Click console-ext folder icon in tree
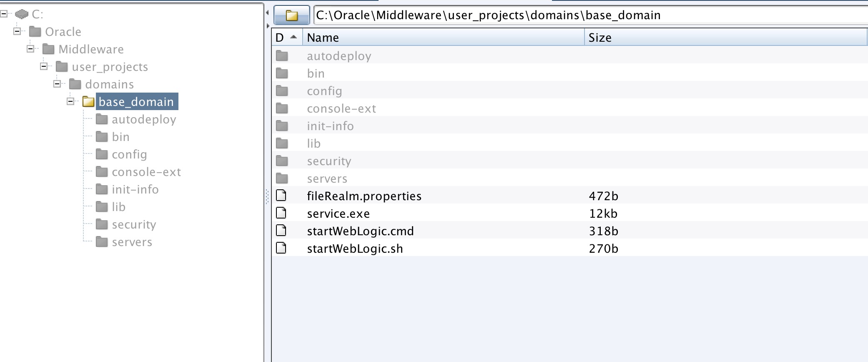This screenshot has height=362, width=868. point(102,172)
